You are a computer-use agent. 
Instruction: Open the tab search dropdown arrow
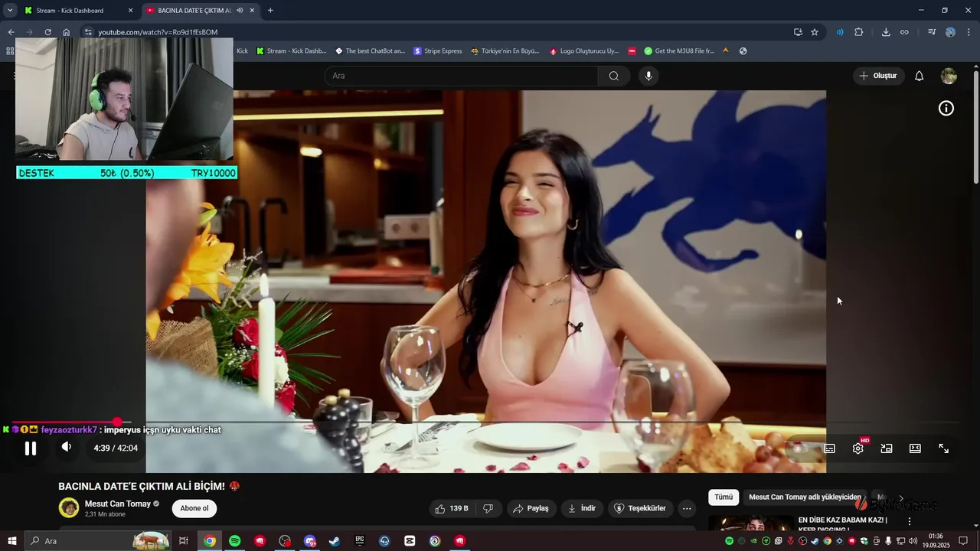(x=10, y=11)
